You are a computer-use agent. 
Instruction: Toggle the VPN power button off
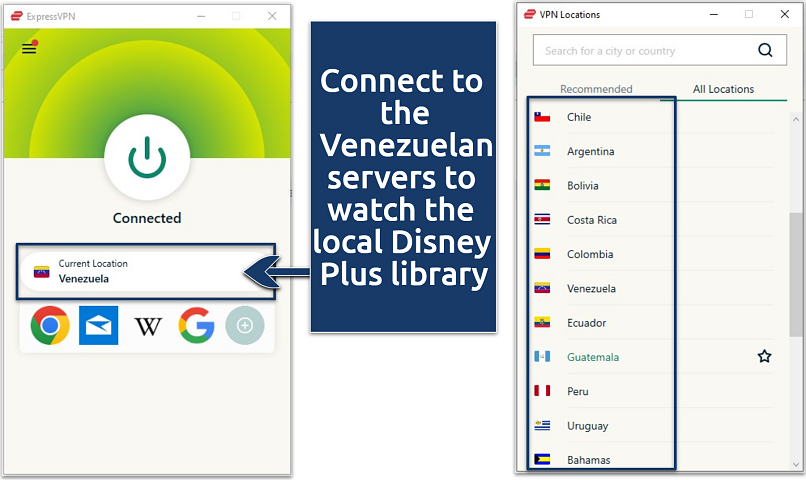click(x=147, y=157)
